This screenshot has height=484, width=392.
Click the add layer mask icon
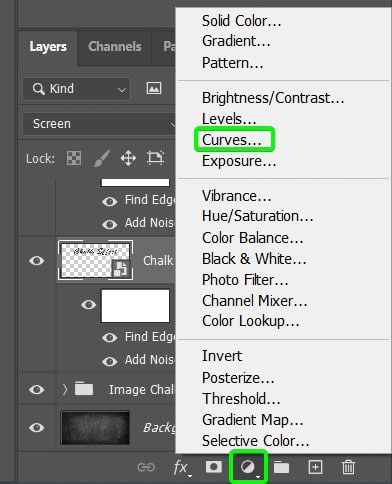pos(214,467)
